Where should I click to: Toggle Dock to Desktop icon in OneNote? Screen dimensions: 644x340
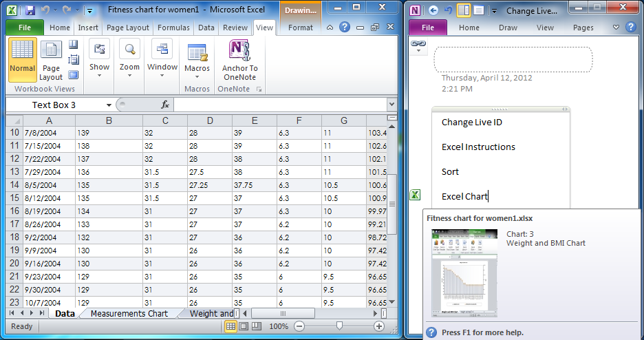point(463,11)
